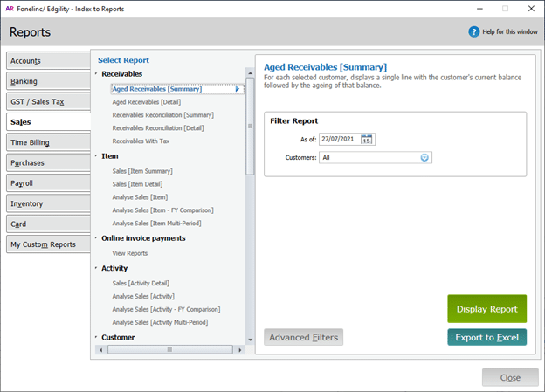Switch to the Banking tab

(x=47, y=81)
